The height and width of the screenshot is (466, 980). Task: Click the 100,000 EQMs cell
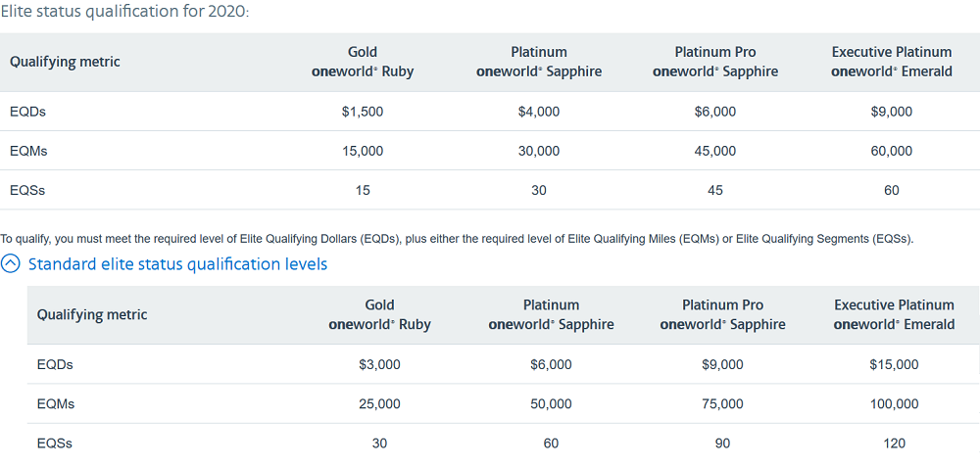tap(895, 404)
